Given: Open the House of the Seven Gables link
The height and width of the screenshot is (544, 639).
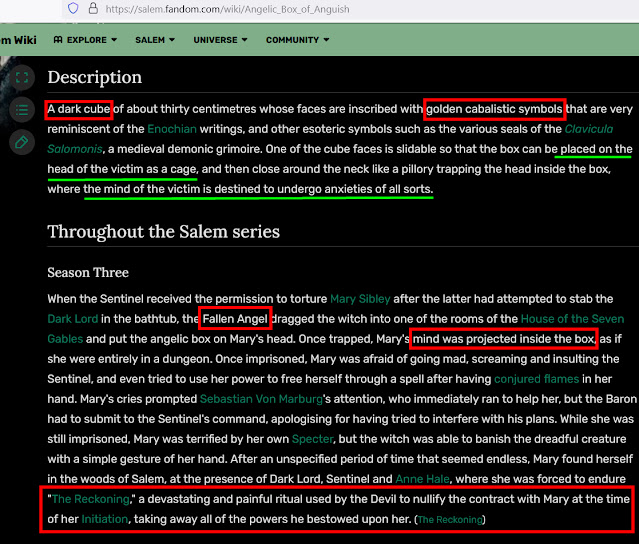Looking at the screenshot, I should coord(336,329).
